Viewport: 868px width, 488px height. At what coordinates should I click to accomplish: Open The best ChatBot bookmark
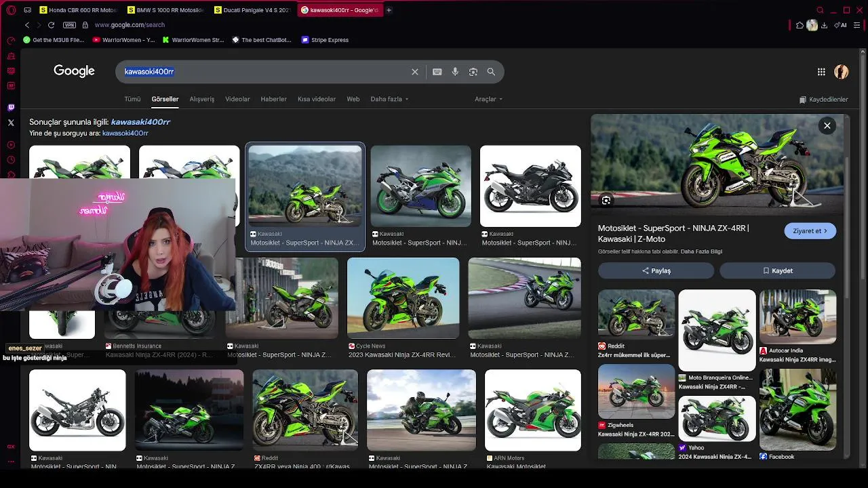(x=262, y=40)
